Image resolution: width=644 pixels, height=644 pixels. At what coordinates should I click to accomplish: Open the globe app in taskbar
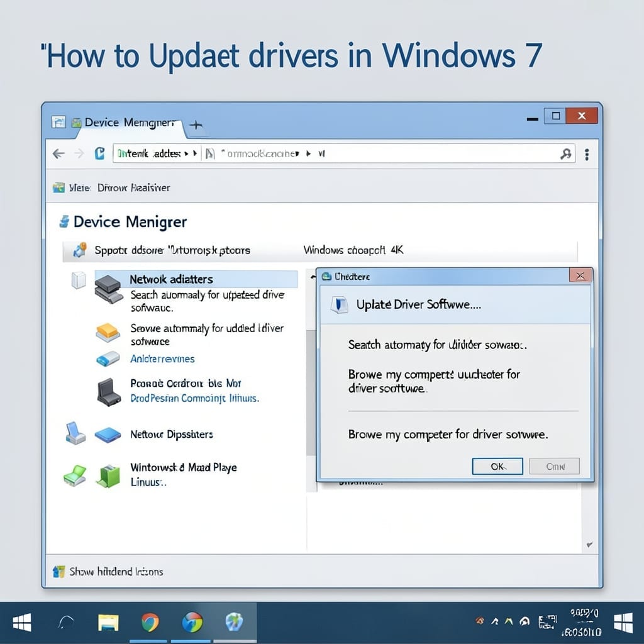[x=234, y=622]
